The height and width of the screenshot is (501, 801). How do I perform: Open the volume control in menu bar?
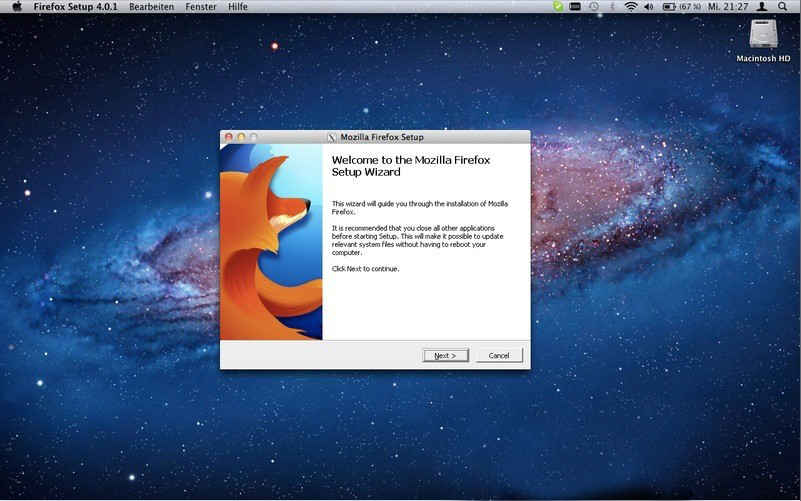tap(648, 7)
